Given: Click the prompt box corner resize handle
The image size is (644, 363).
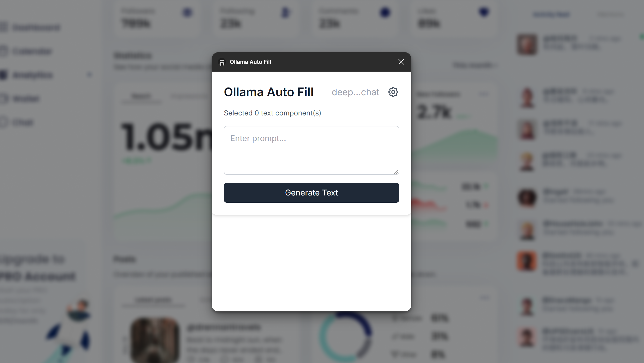Looking at the screenshot, I should coord(396,172).
